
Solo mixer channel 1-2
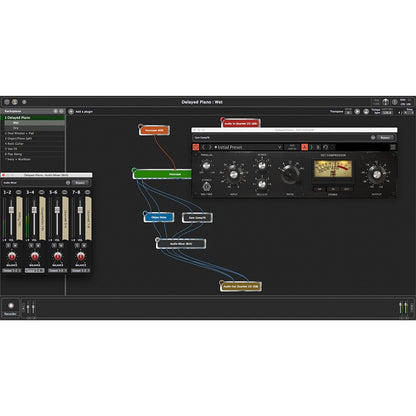pyautogui.click(x=8, y=246)
